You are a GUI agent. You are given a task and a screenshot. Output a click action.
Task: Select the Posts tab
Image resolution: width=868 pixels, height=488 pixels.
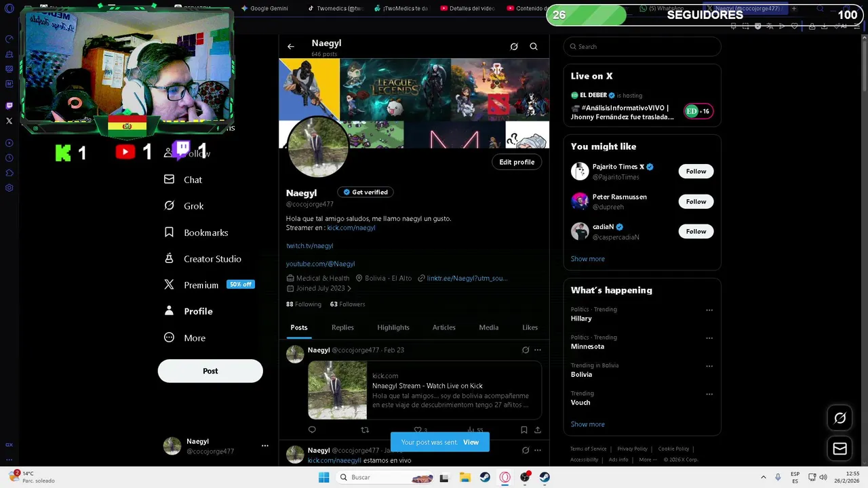[299, 327]
